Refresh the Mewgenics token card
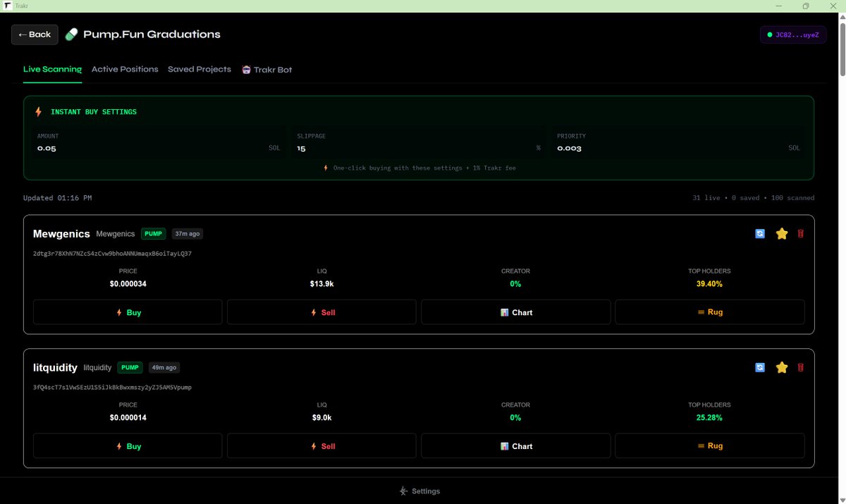 tap(760, 233)
